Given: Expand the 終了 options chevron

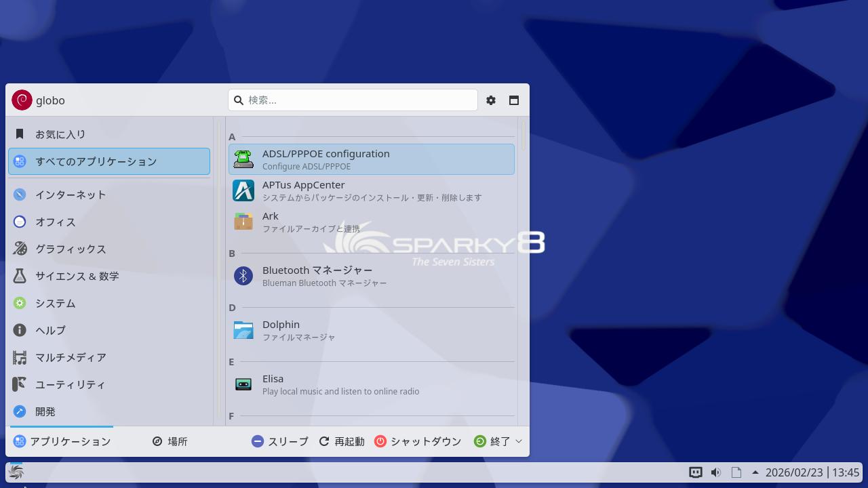Looking at the screenshot, I should (x=519, y=441).
